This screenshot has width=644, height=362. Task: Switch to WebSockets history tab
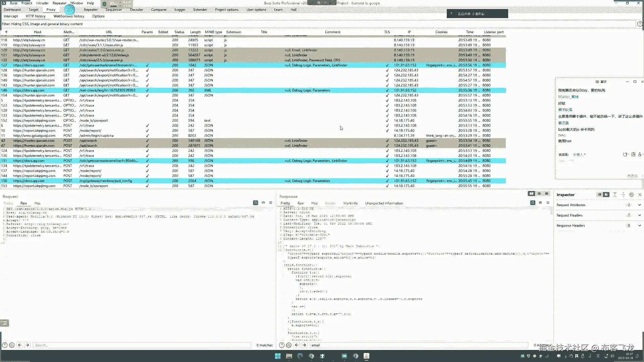[69, 16]
